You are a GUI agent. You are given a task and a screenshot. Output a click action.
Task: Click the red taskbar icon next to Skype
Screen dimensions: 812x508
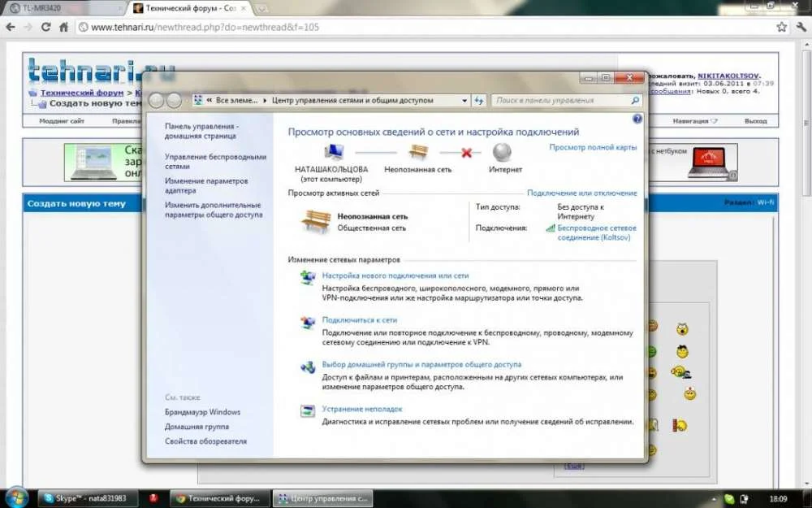coord(153,498)
